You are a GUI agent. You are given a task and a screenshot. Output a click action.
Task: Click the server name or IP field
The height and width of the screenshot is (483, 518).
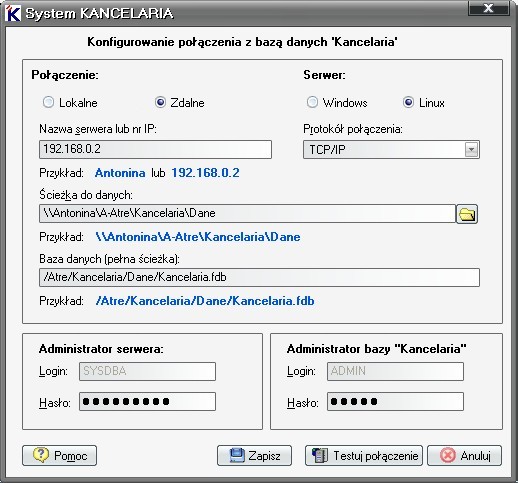pyautogui.click(x=155, y=149)
